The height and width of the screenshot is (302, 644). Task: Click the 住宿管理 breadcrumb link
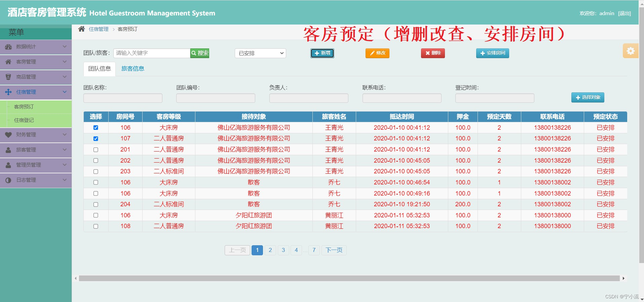point(99,29)
